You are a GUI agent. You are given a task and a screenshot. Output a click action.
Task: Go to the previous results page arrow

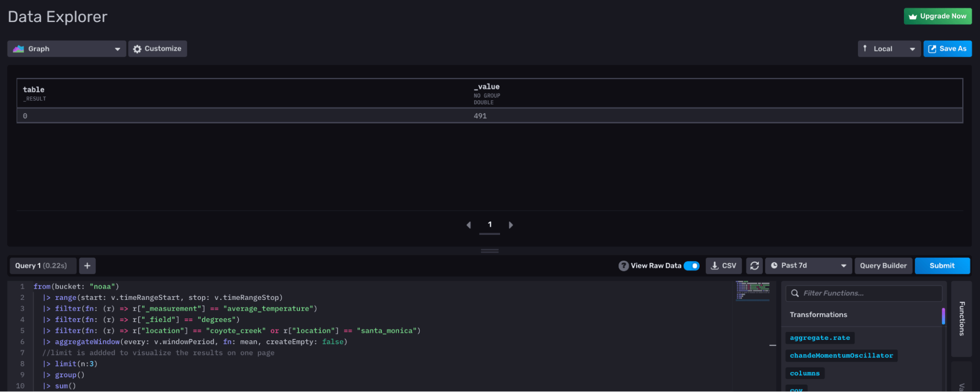pyautogui.click(x=469, y=225)
